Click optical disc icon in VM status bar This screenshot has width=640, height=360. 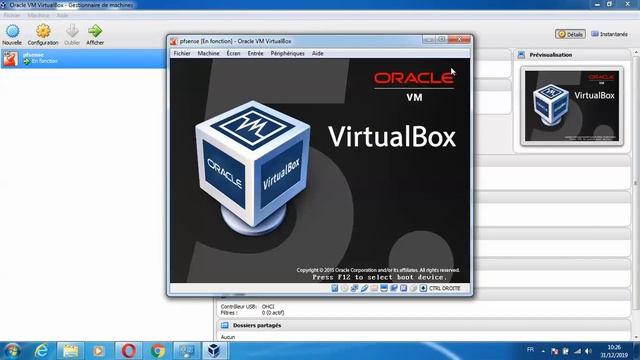click(x=344, y=288)
